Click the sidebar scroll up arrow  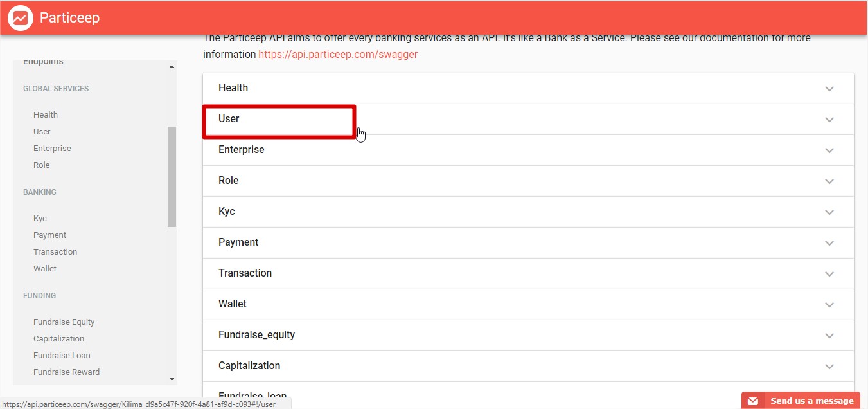[x=172, y=67]
